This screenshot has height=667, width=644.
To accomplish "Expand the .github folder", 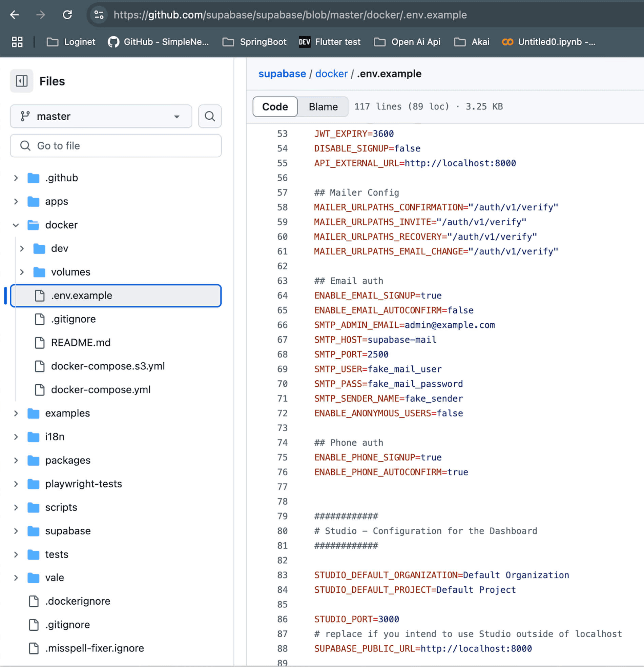I will pos(16,178).
